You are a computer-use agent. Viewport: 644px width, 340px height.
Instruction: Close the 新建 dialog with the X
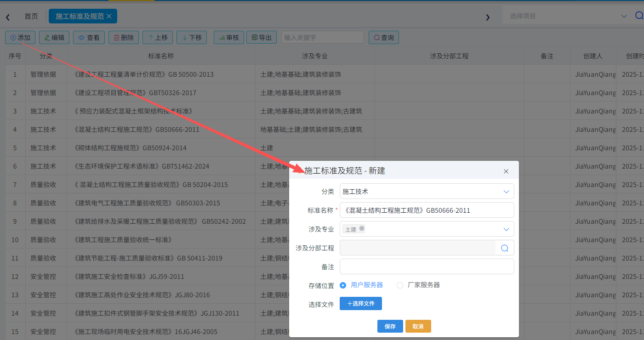[x=506, y=171]
